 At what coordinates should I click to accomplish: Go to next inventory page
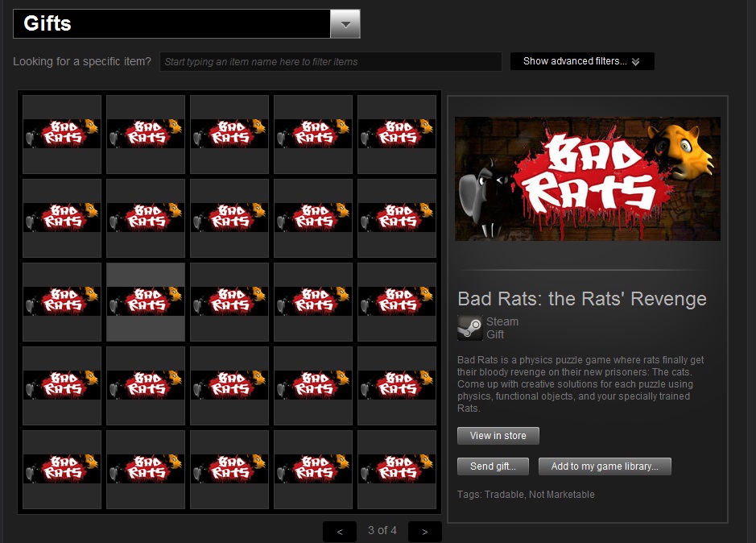[425, 532]
